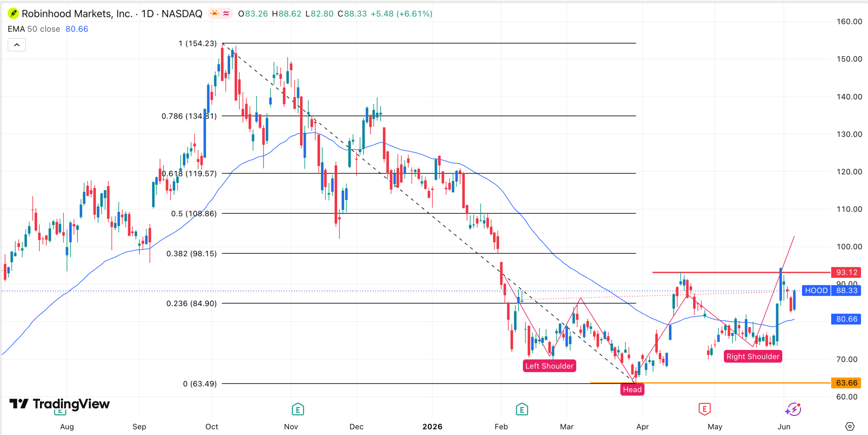Image resolution: width=868 pixels, height=435 pixels.
Task: Select Fibonacci level 0.786 (134.81) label
Action: [x=189, y=116]
